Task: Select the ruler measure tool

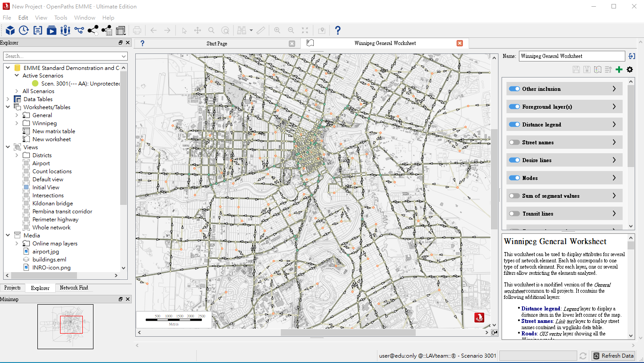Action: click(261, 30)
